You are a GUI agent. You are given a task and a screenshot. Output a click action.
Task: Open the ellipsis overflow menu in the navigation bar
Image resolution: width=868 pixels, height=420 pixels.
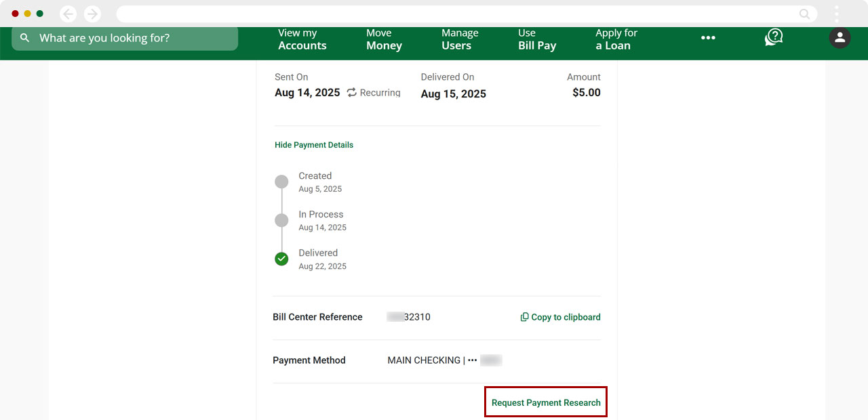click(x=708, y=38)
